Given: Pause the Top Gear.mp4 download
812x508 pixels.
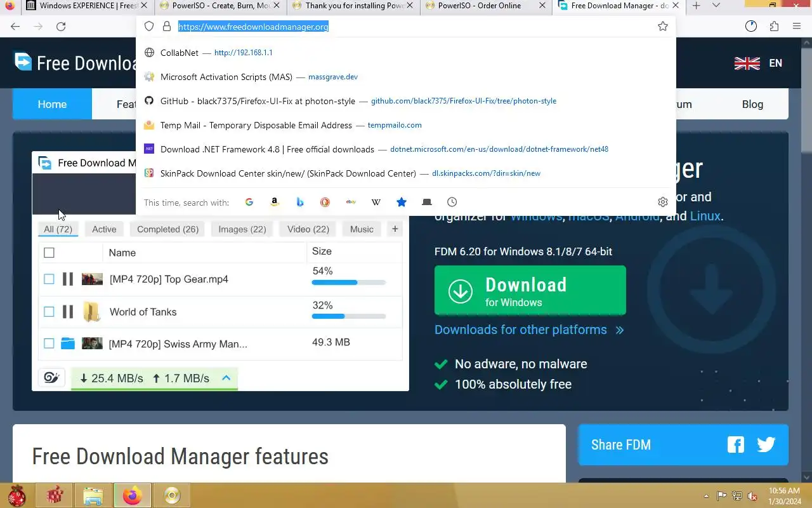Looking at the screenshot, I should (x=68, y=279).
